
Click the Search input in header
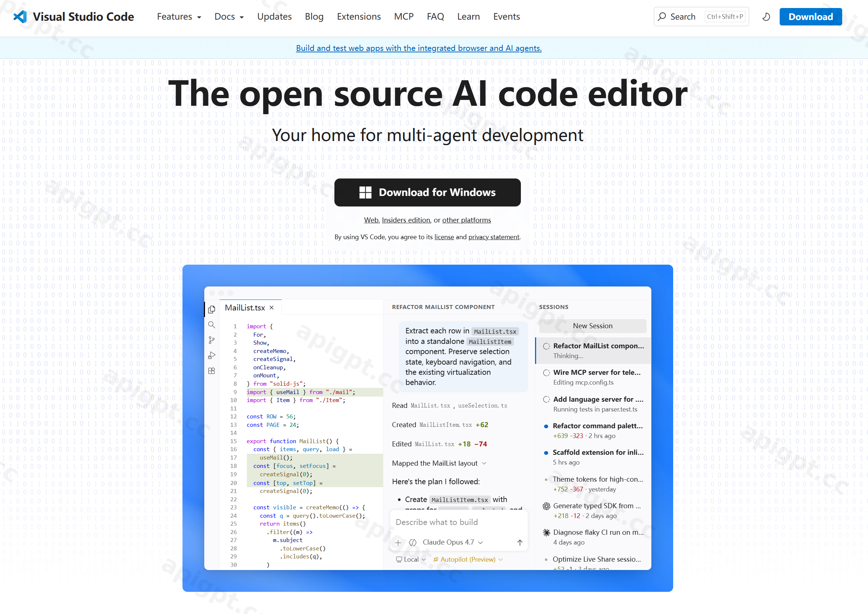click(x=701, y=17)
